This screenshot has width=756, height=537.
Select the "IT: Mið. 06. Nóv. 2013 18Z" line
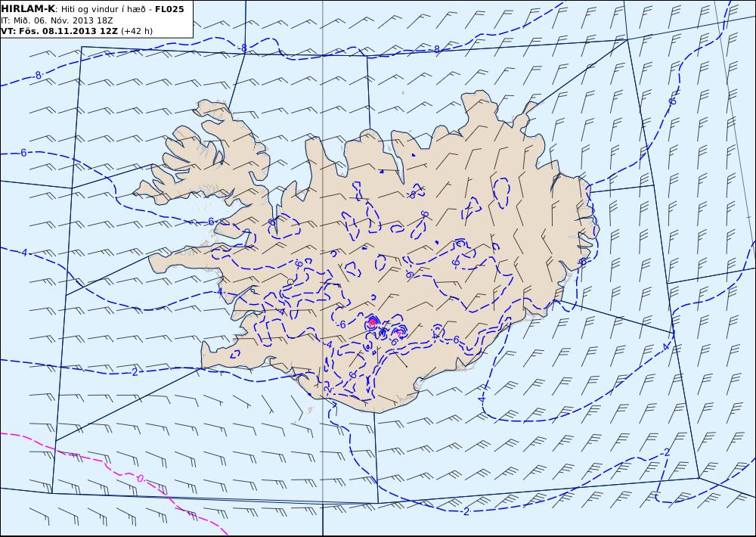pos(57,20)
